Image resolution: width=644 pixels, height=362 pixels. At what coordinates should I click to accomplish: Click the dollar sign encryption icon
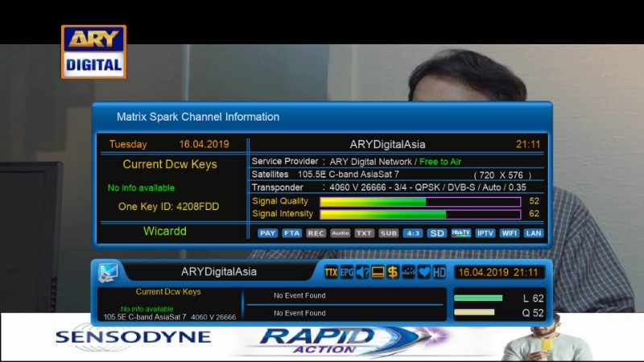tap(393, 272)
